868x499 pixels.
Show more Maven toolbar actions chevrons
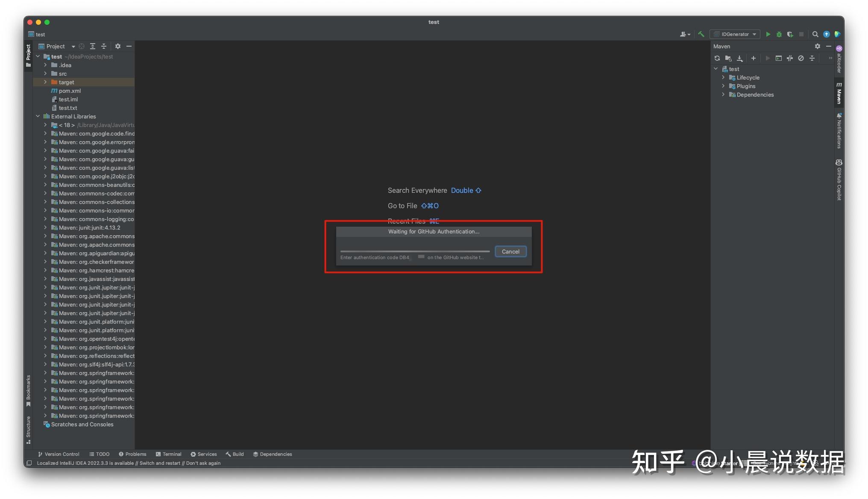[830, 58]
